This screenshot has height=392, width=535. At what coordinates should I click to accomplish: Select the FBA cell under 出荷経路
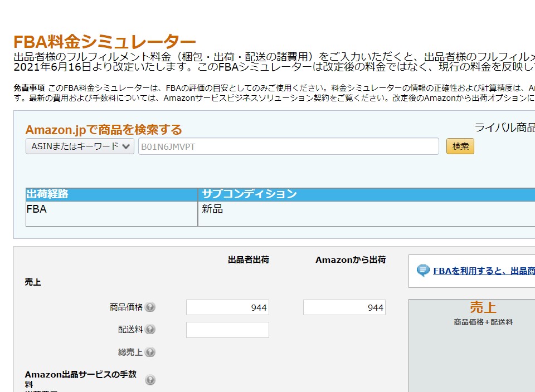[x=112, y=213]
